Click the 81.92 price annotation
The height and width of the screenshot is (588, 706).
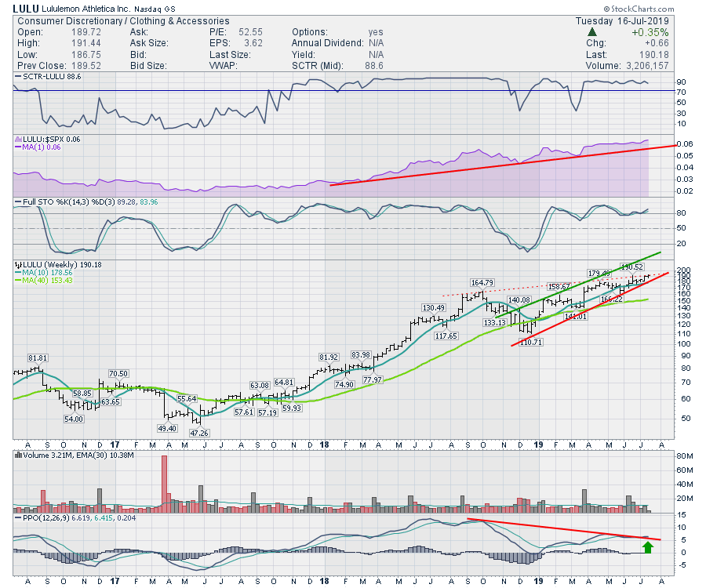click(329, 358)
